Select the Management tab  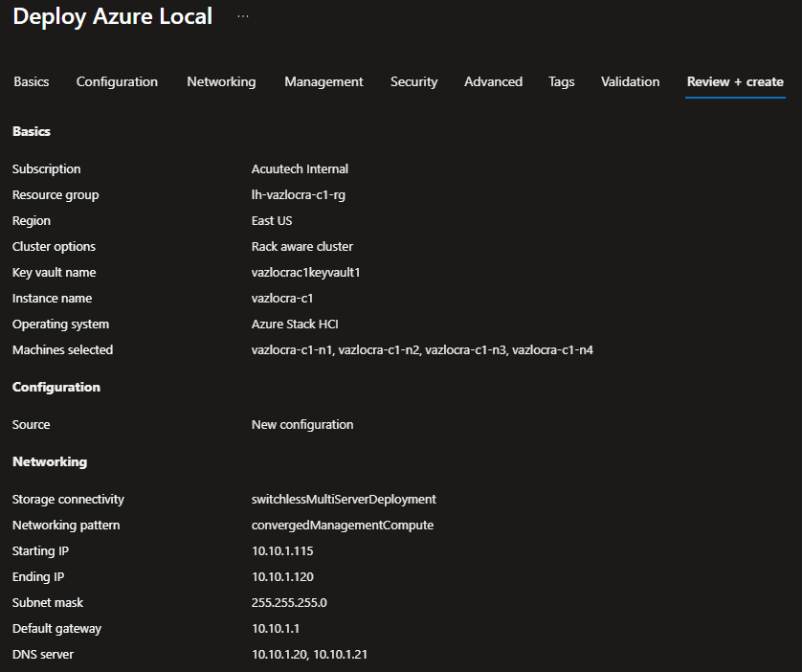[x=323, y=81]
